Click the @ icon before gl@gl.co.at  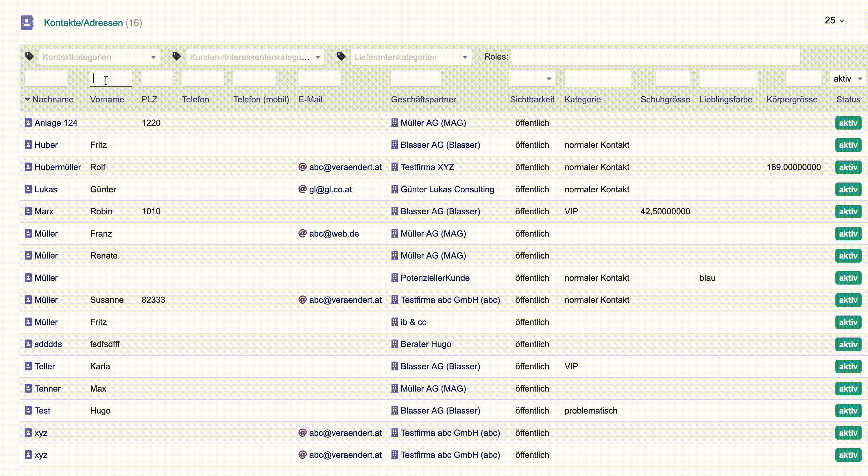[x=302, y=189]
